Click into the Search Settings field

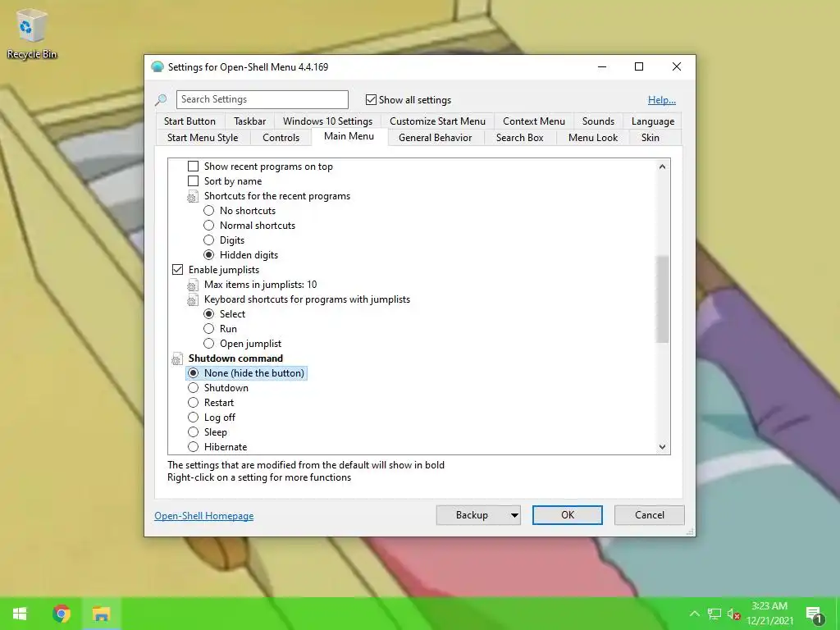click(262, 99)
